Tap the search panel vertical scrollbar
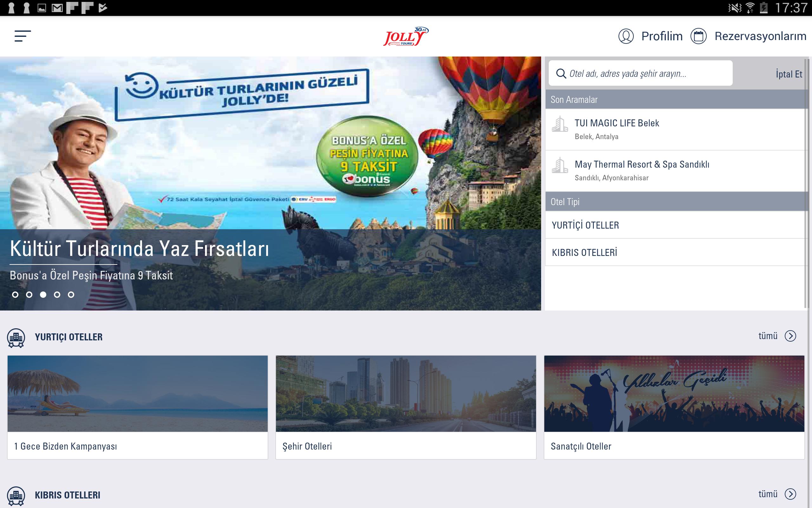Image resolution: width=812 pixels, height=508 pixels. 806,183
